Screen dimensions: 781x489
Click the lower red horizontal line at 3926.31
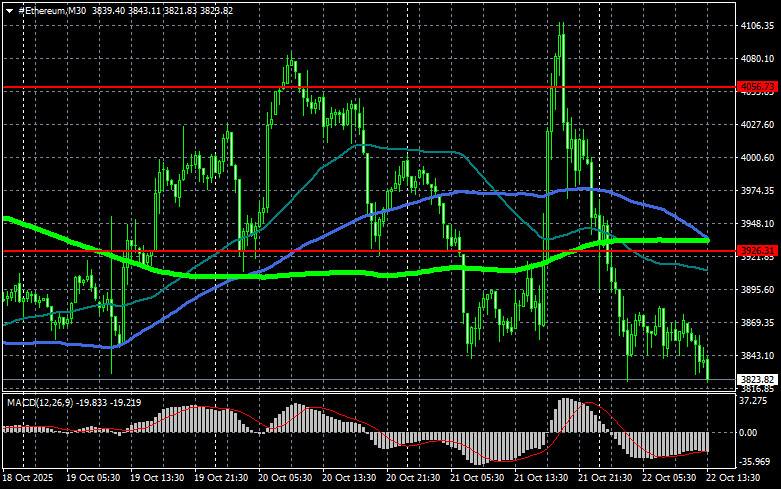(x=300, y=251)
